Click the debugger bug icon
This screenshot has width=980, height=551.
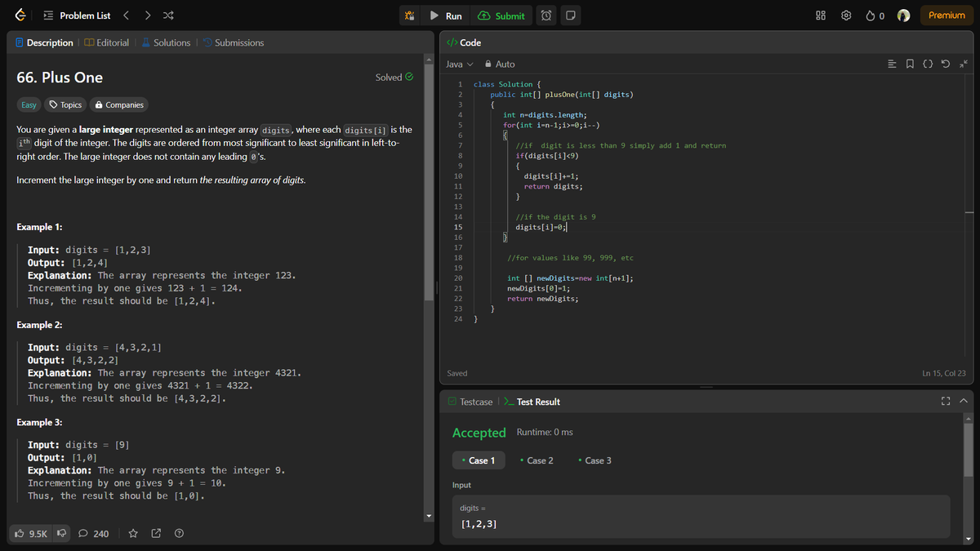coord(411,16)
